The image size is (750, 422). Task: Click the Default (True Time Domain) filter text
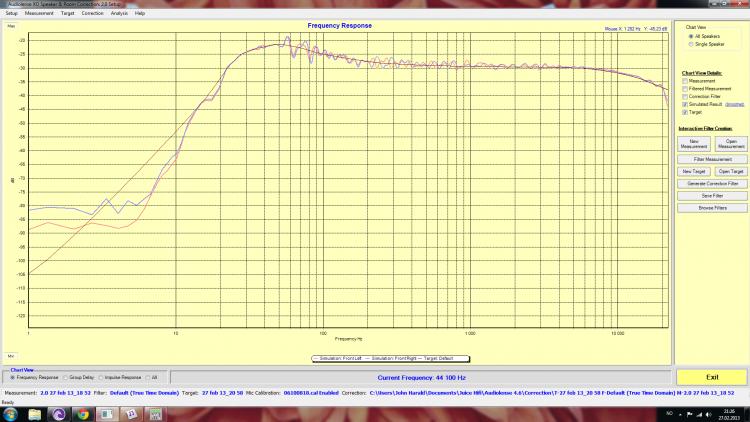[x=144, y=393]
